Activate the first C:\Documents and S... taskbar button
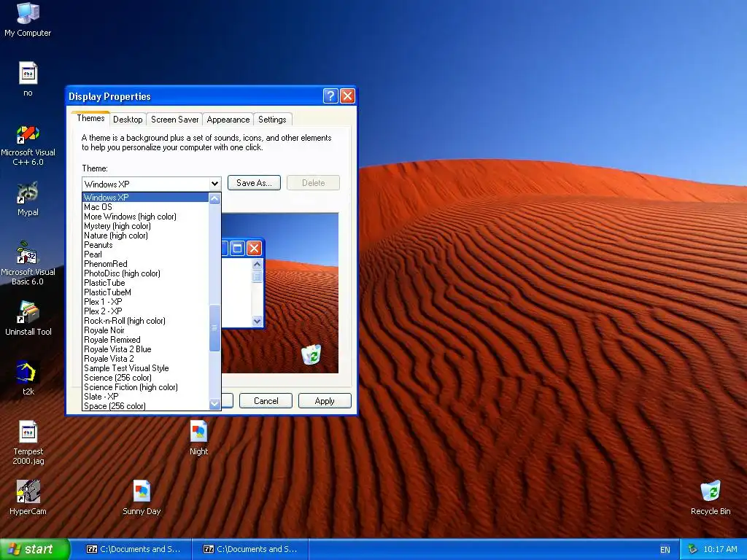The height and width of the screenshot is (560, 747). [x=133, y=549]
